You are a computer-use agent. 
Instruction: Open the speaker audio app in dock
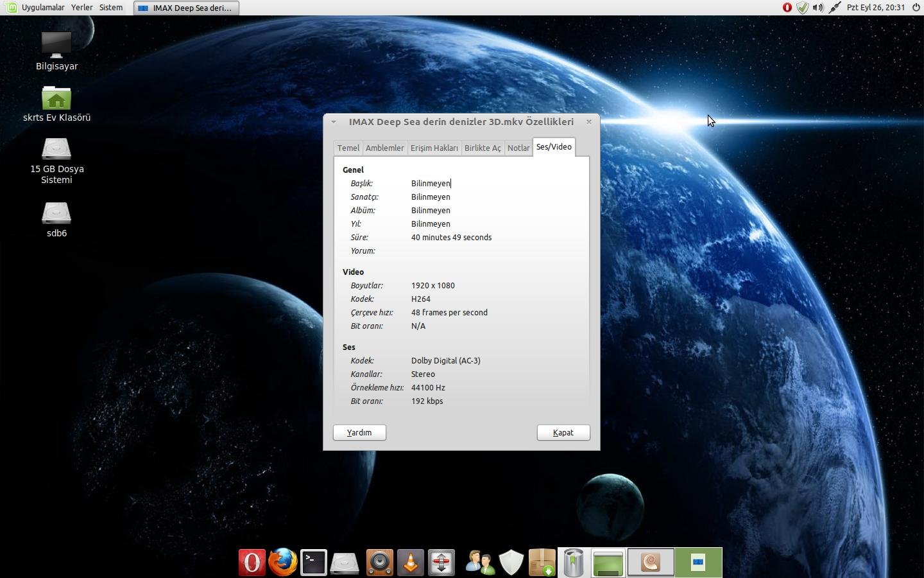point(379,563)
